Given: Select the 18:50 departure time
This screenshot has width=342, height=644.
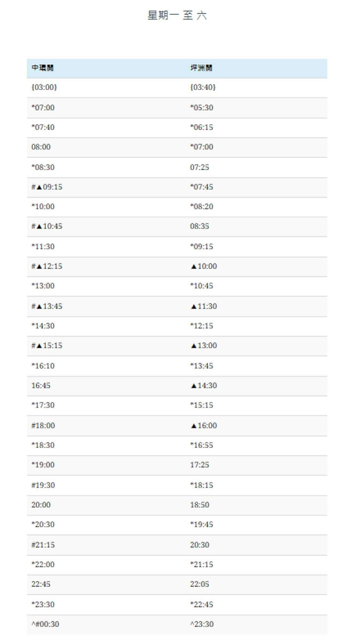Looking at the screenshot, I should tap(199, 505).
